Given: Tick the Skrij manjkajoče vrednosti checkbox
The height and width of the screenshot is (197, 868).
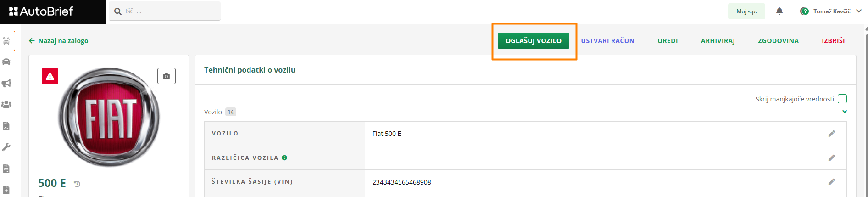Looking at the screenshot, I should pyautogui.click(x=842, y=99).
